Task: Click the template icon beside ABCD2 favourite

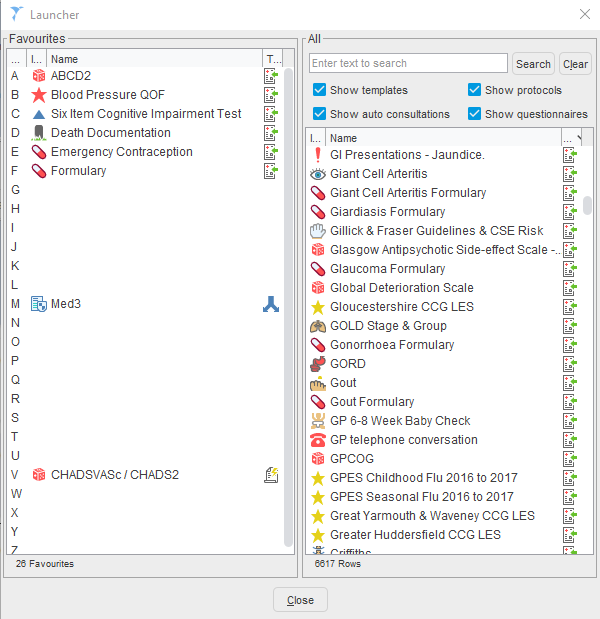Action: [271, 76]
